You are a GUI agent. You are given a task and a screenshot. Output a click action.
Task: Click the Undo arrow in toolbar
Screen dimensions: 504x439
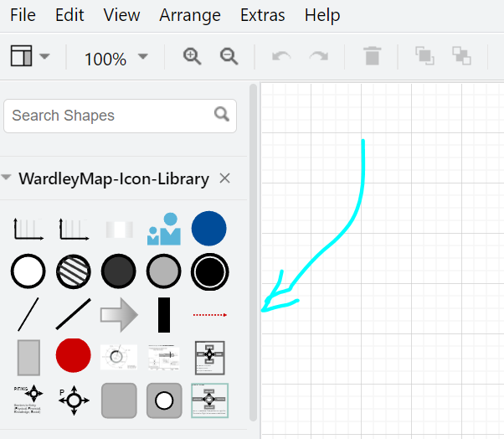[281, 57]
